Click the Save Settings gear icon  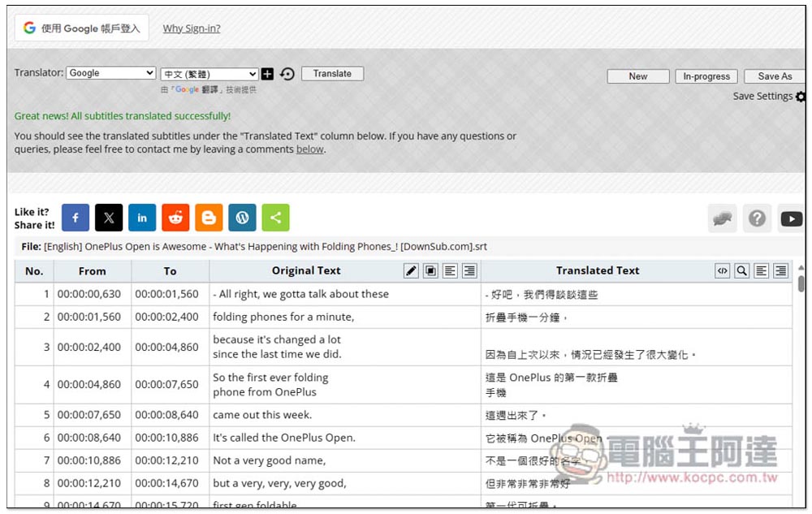pyautogui.click(x=801, y=97)
